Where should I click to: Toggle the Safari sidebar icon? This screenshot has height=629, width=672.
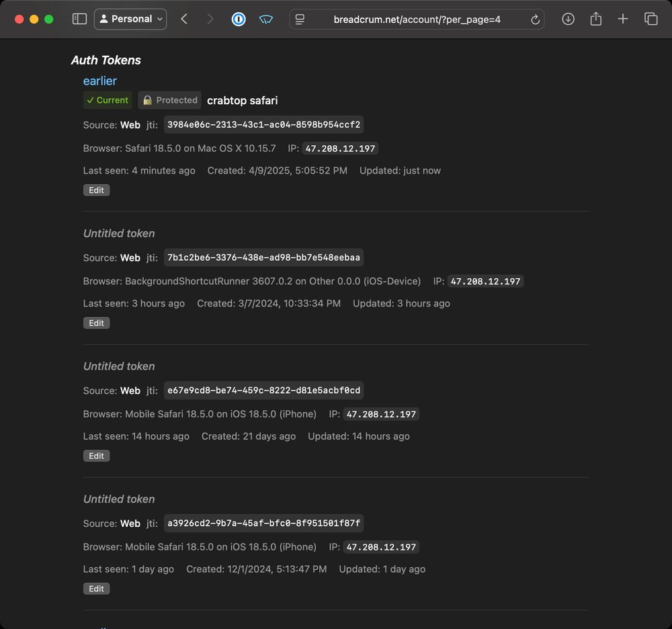(79, 19)
